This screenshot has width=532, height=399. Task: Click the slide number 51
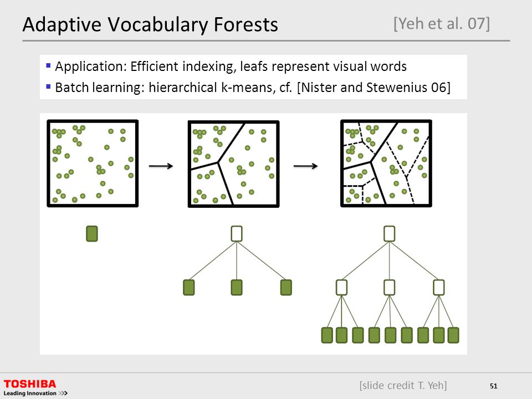[x=493, y=386]
